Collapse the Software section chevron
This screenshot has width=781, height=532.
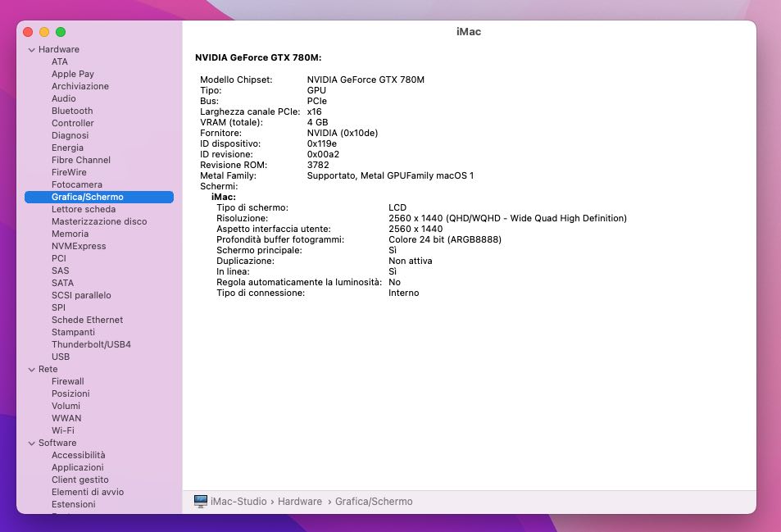31,443
